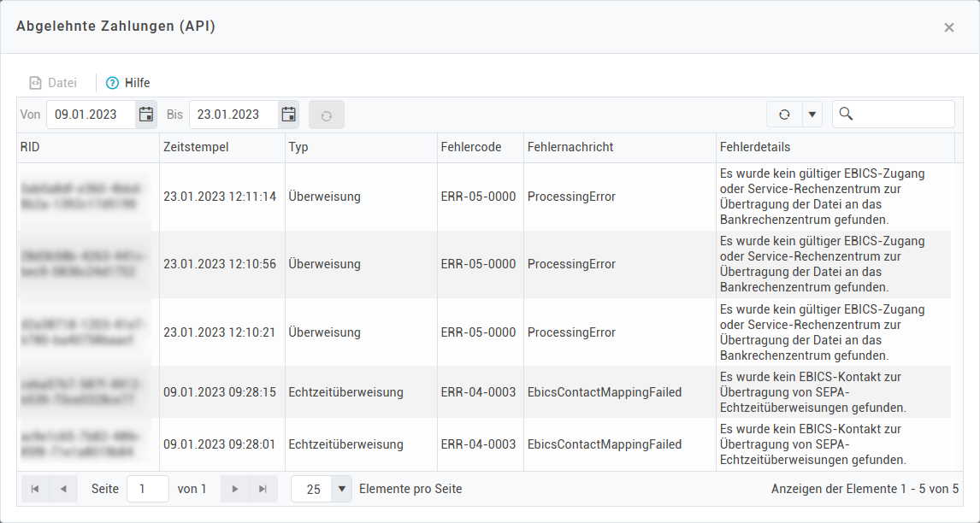Jump to the last page of results

point(263,489)
